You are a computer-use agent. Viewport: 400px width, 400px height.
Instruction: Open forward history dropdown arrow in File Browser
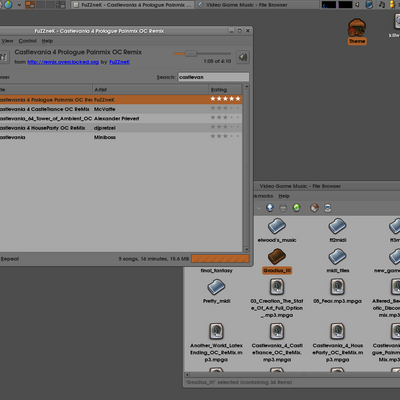tap(259, 208)
